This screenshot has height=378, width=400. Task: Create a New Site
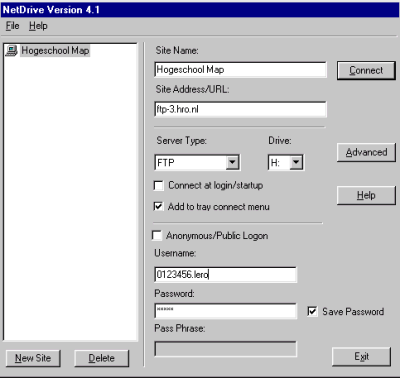click(33, 358)
